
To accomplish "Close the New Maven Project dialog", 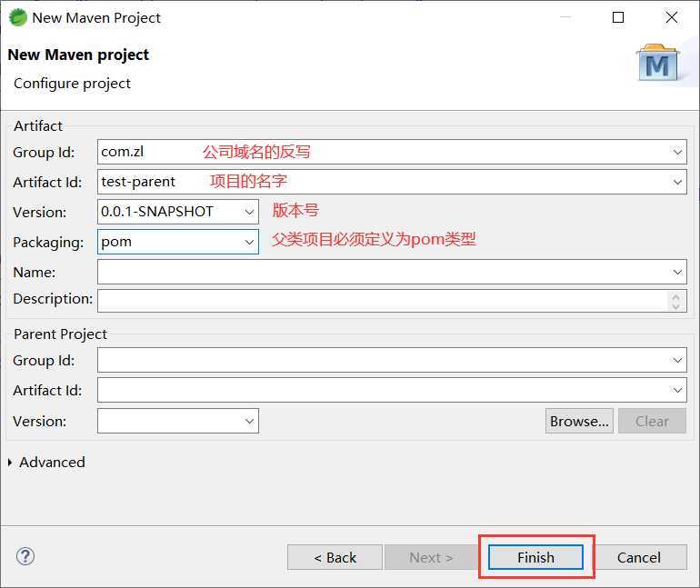I will coord(672,17).
